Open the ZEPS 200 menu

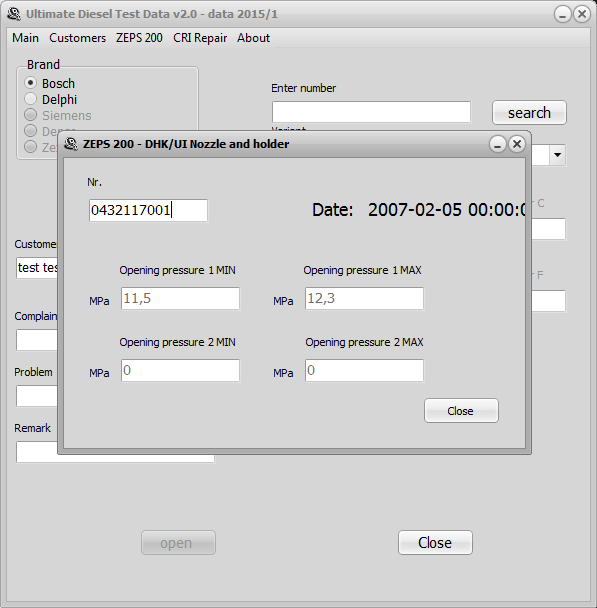(139, 38)
